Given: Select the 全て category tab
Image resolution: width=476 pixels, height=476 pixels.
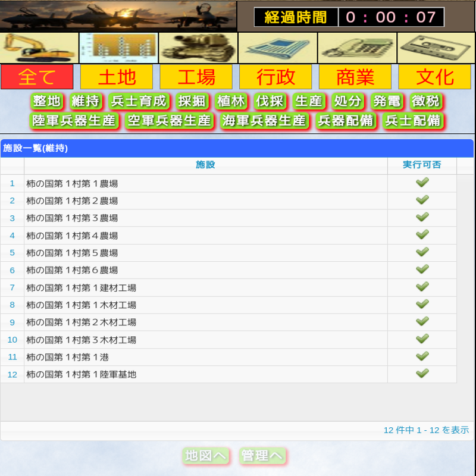Looking at the screenshot, I should click(37, 77).
